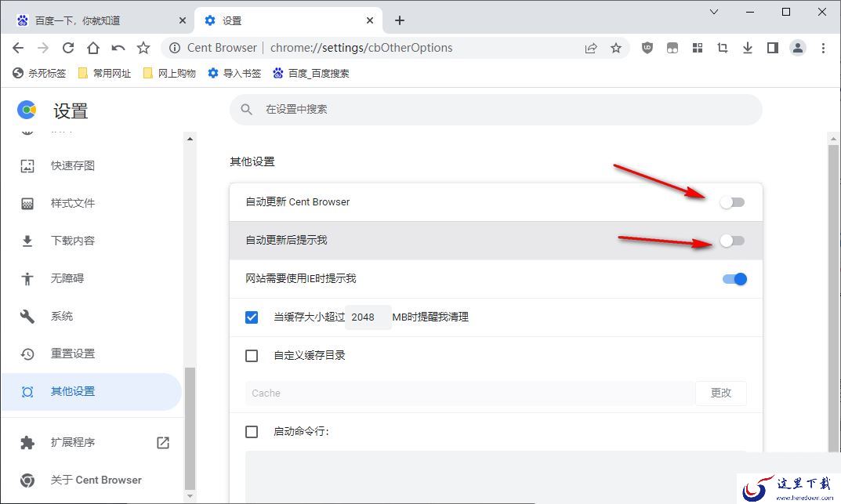Go to the home page icon

click(x=93, y=48)
